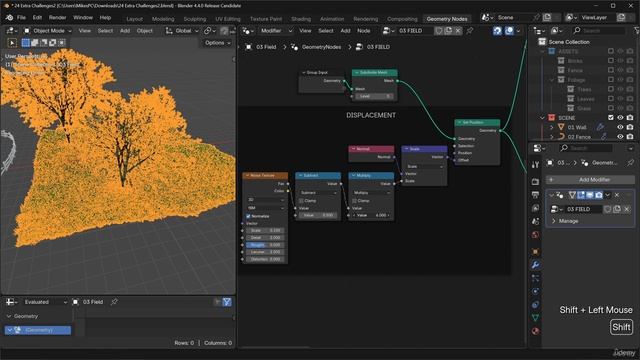
Task: Disable 02 Fence in renders camera icon
Action: (x=630, y=137)
